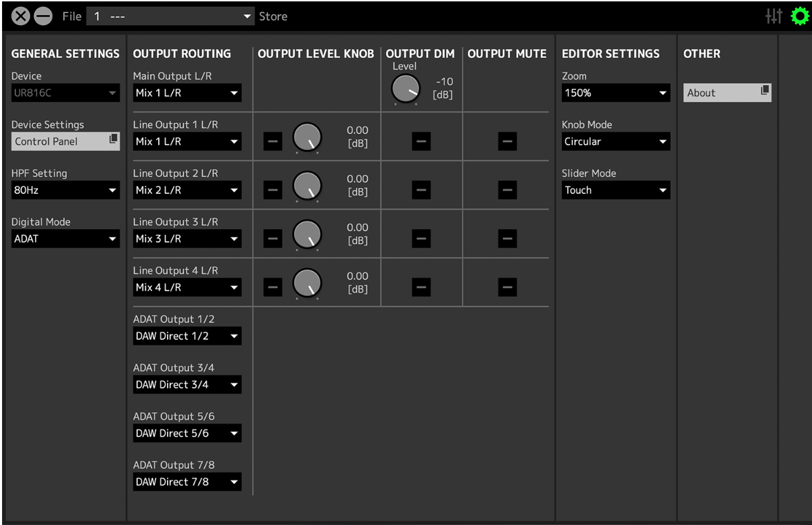
Task: Open the Zoom 150% dropdown
Action: [615, 93]
